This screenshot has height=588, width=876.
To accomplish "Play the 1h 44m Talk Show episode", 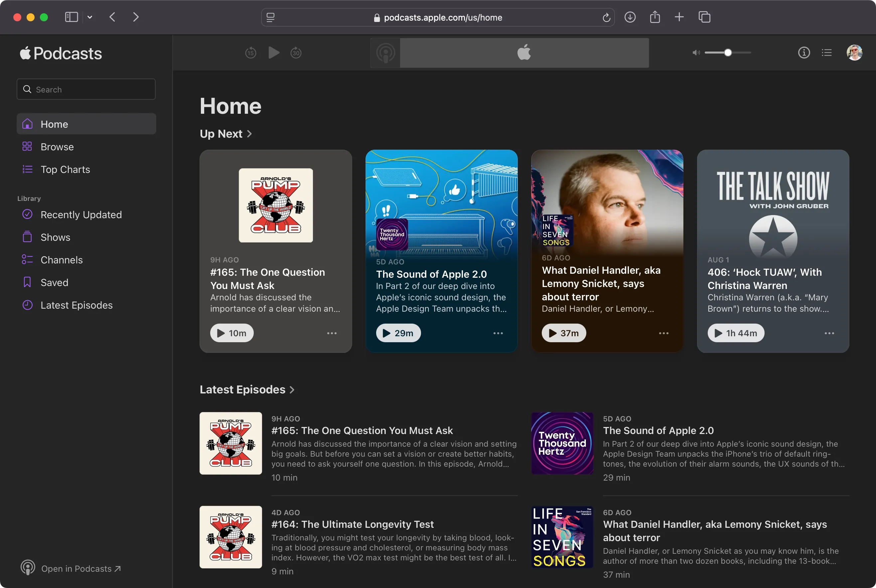I will click(736, 333).
